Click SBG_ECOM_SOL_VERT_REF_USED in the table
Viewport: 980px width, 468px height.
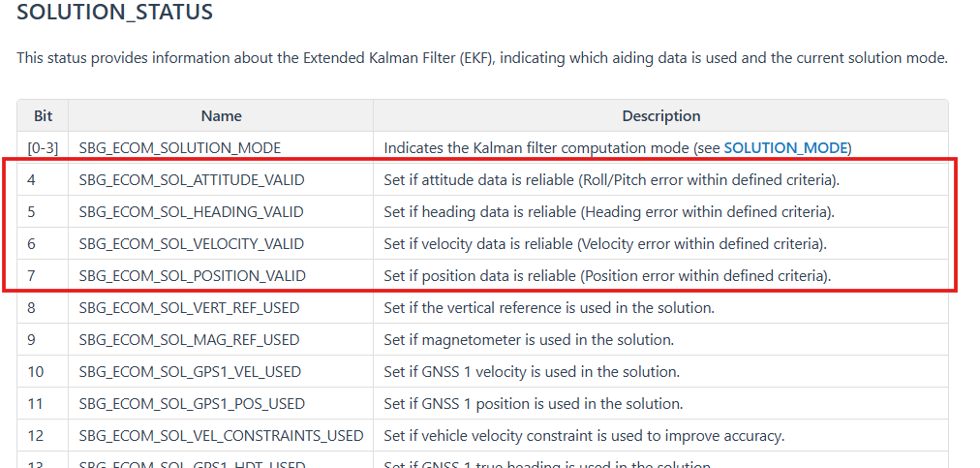tap(189, 308)
